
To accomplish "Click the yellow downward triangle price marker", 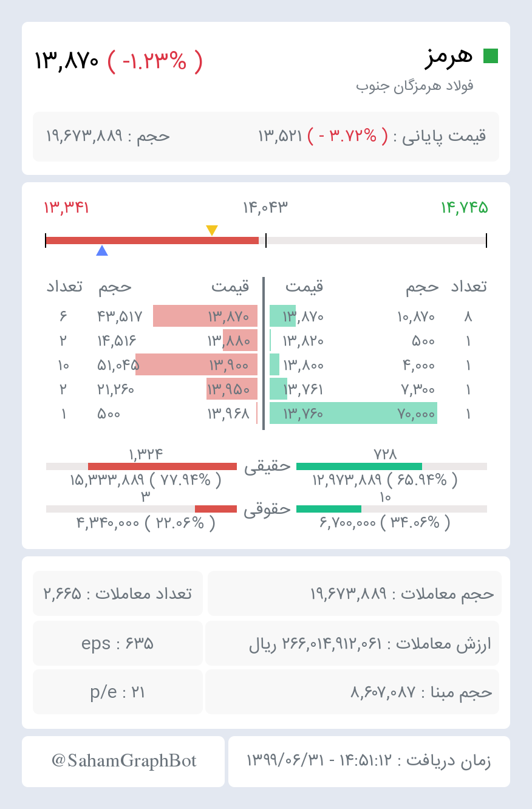I will [212, 230].
